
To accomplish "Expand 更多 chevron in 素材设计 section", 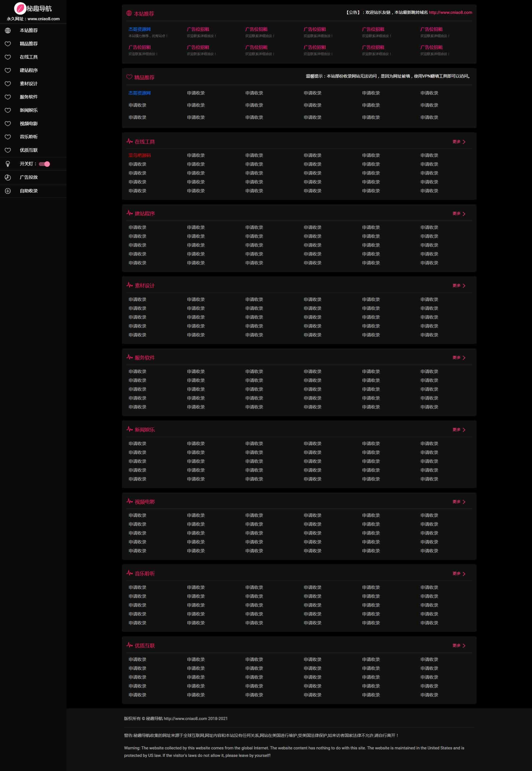I will (x=464, y=286).
